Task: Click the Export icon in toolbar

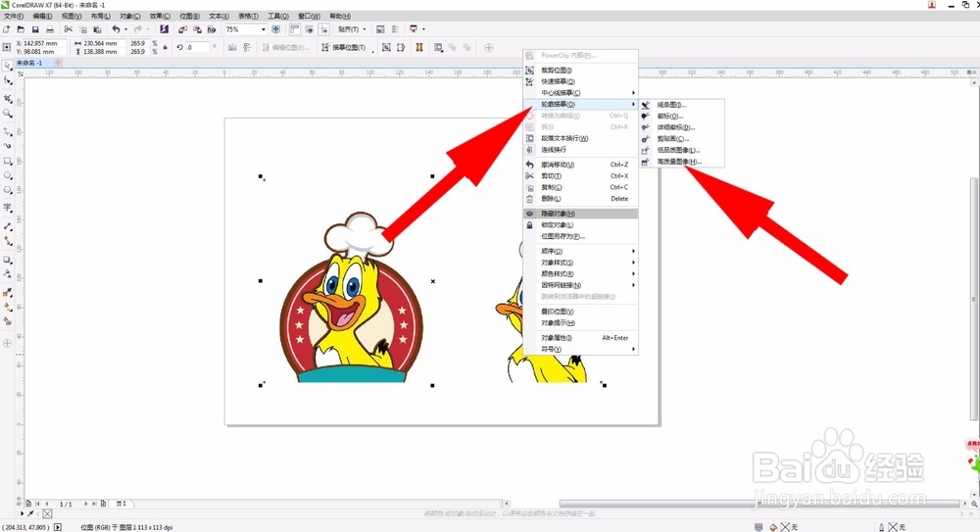Action: [197, 29]
